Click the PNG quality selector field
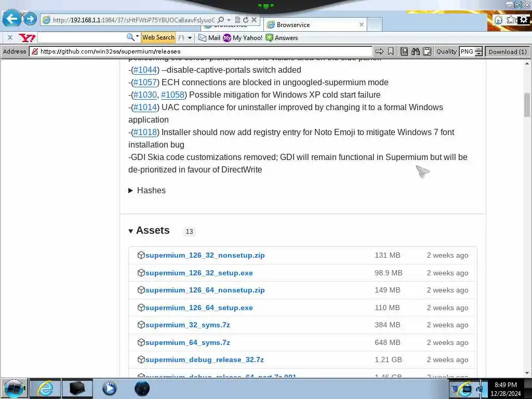This screenshot has width=532, height=399. click(x=467, y=51)
